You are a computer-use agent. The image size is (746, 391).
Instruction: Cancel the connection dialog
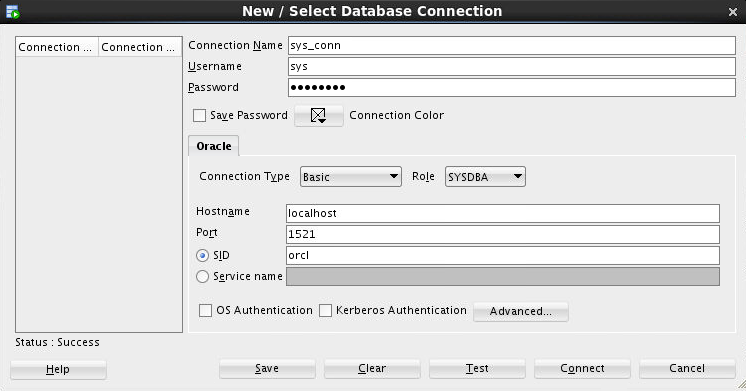[687, 369]
